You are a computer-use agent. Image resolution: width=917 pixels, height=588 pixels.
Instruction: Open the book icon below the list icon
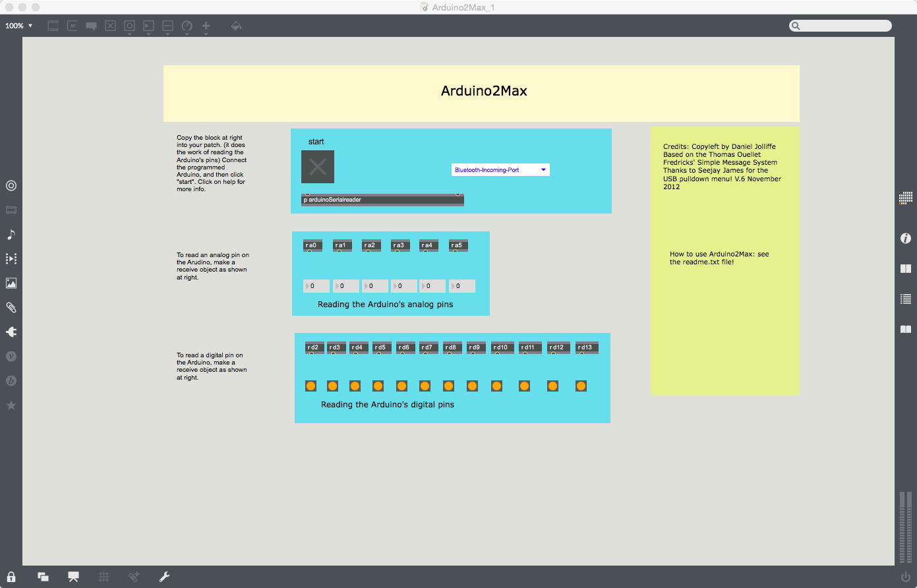[906, 329]
